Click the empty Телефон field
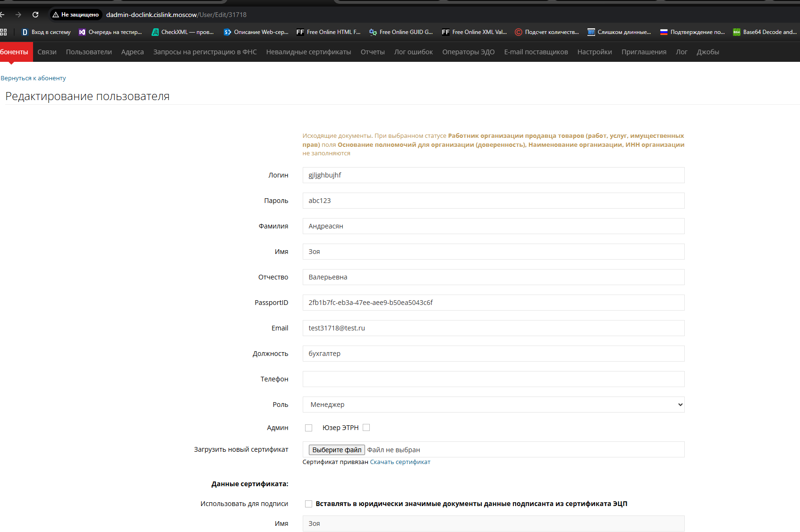 (x=494, y=379)
